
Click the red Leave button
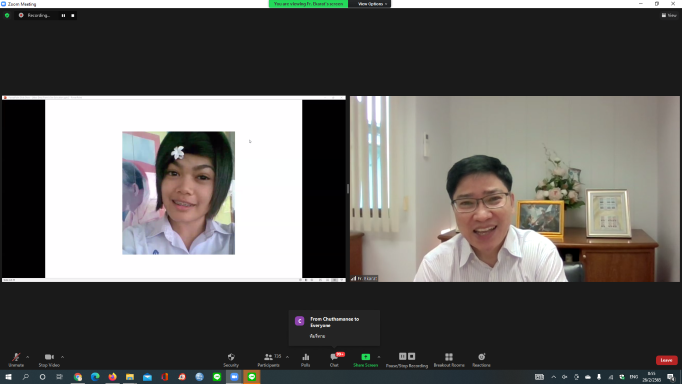(666, 360)
